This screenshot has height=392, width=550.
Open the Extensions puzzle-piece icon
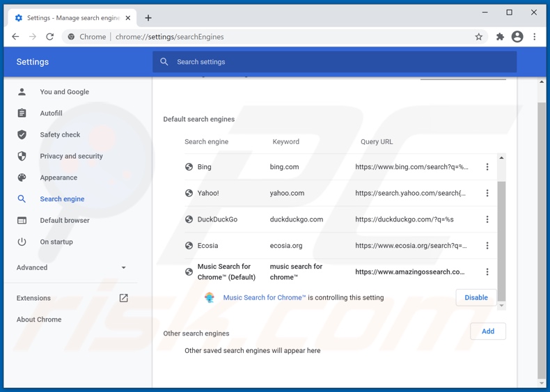[500, 36]
